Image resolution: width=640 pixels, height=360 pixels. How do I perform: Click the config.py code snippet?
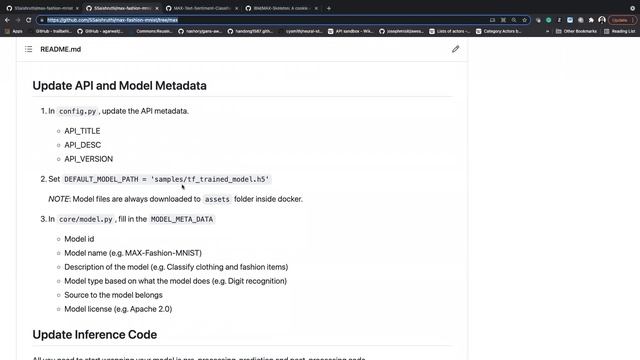[77, 111]
